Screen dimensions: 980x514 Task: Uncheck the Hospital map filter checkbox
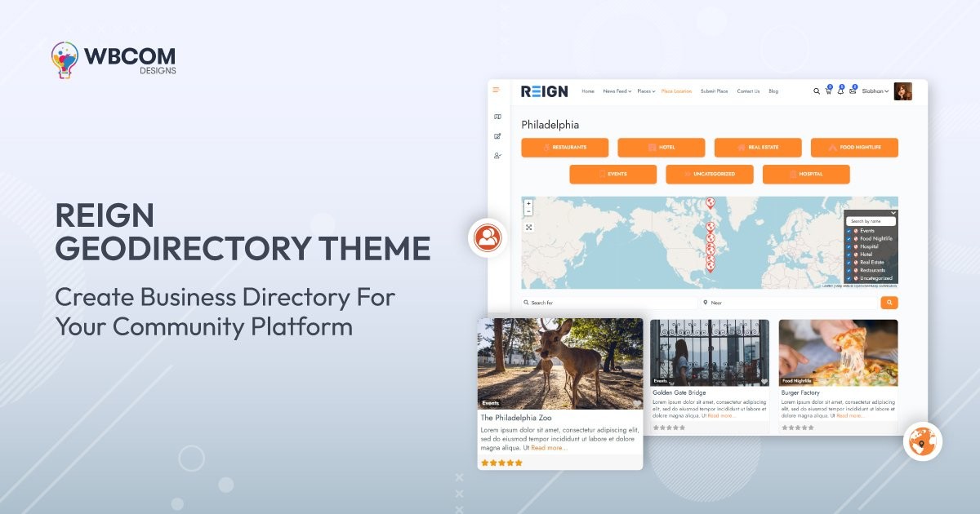click(849, 246)
